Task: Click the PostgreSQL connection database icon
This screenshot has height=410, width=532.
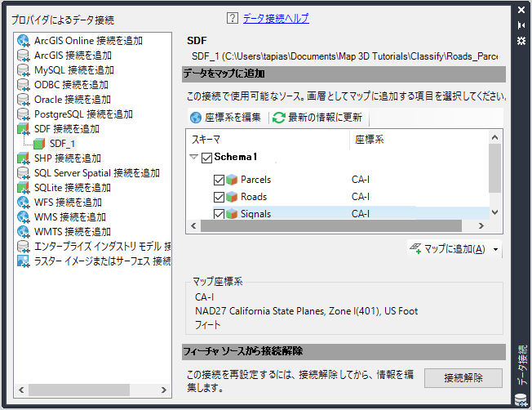Action: pos(24,114)
